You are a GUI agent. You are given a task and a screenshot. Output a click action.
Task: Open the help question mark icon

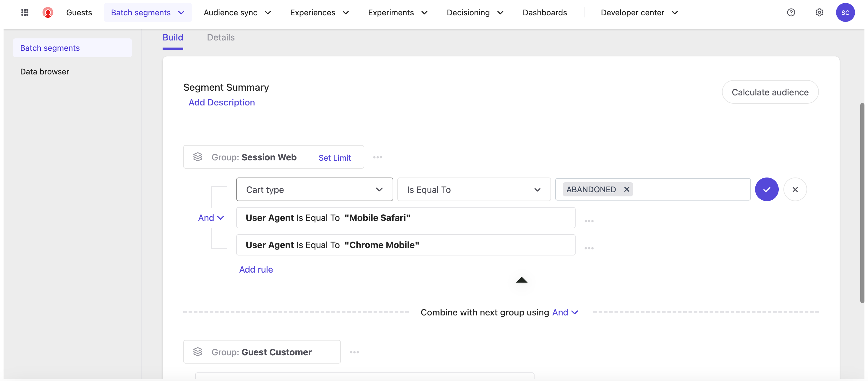(791, 12)
